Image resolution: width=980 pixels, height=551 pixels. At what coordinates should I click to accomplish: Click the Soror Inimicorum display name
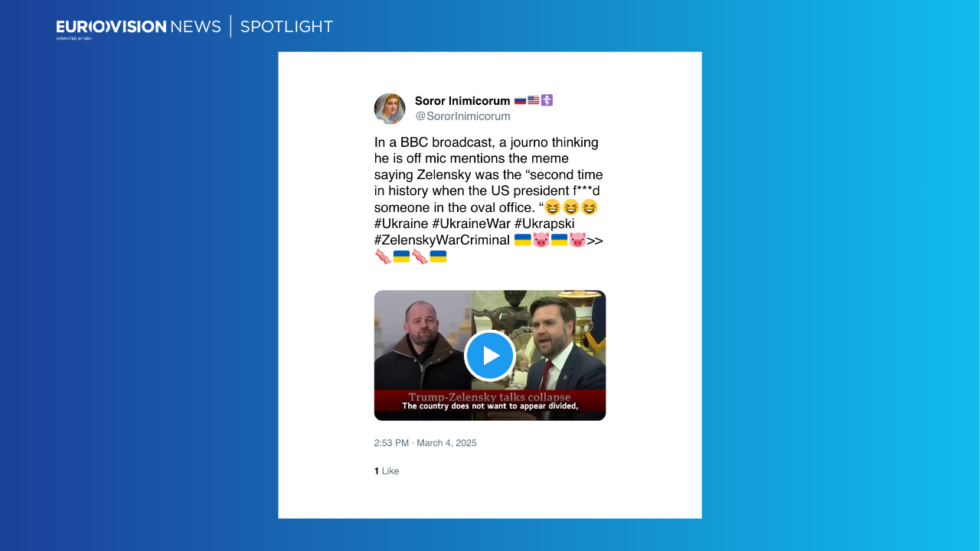pos(462,101)
